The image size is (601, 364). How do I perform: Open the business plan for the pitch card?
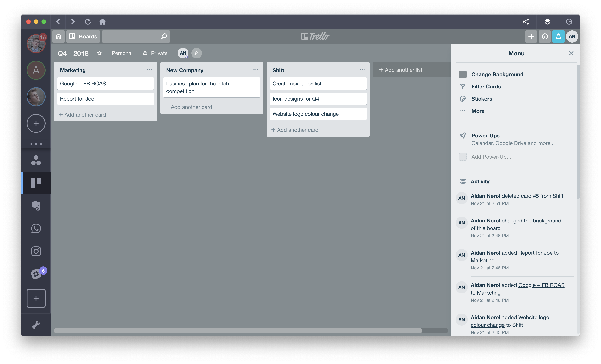212,87
